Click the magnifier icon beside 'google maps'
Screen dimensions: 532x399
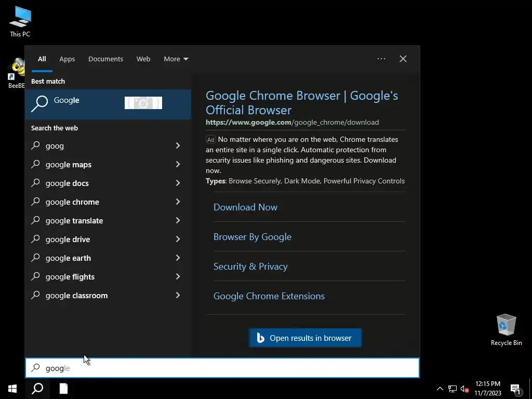[36, 164]
